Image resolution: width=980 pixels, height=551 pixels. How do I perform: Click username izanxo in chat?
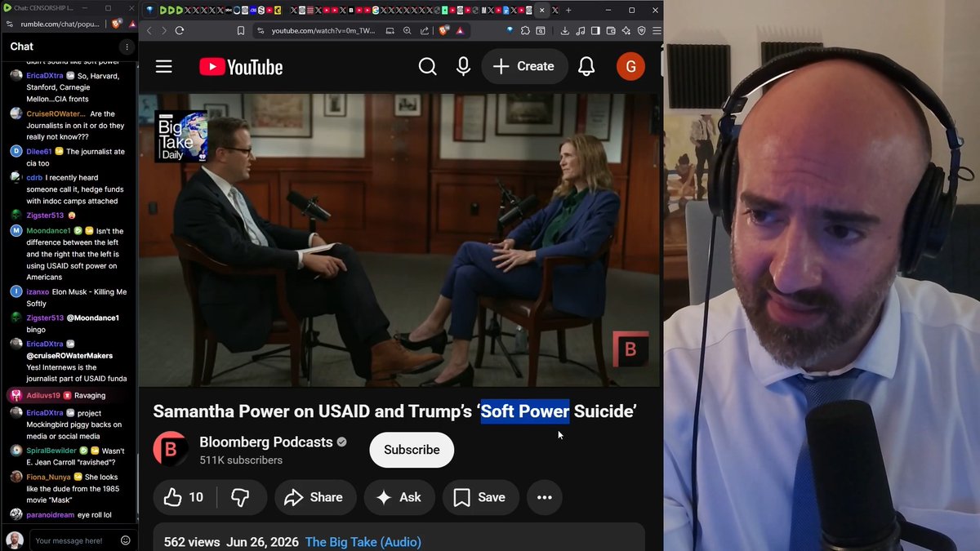(38, 292)
